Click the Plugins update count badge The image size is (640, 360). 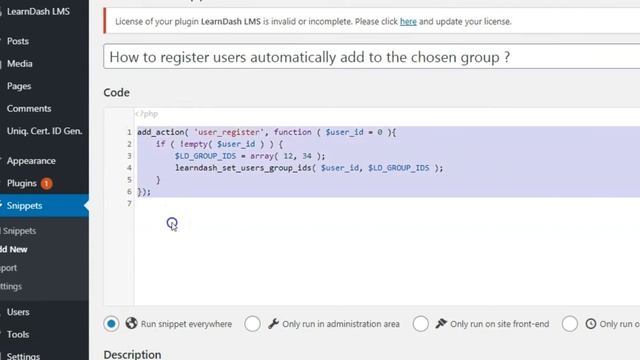pyautogui.click(x=46, y=184)
